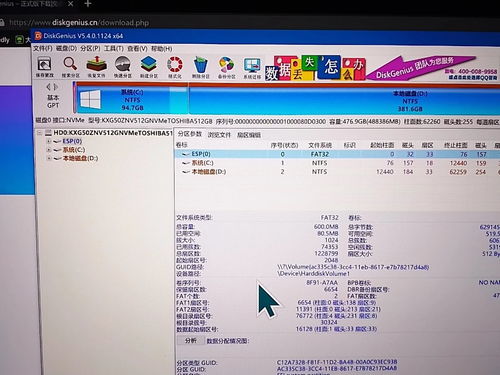The image size is (500, 375).
Task: Switch to the 浏览文件 tab
Action: (x=219, y=135)
